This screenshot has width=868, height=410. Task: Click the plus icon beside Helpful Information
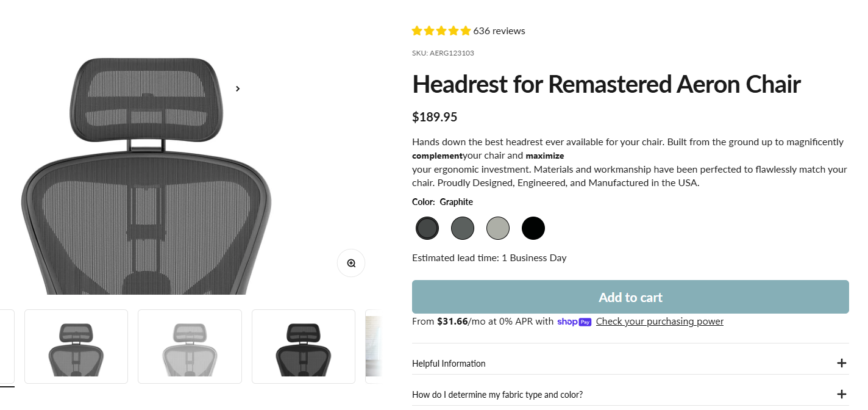click(842, 363)
